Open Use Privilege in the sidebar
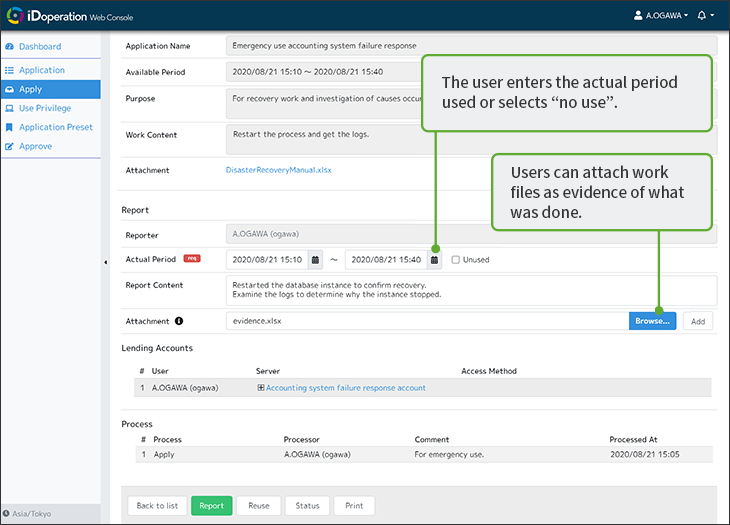The height and width of the screenshot is (525, 730). tap(45, 108)
